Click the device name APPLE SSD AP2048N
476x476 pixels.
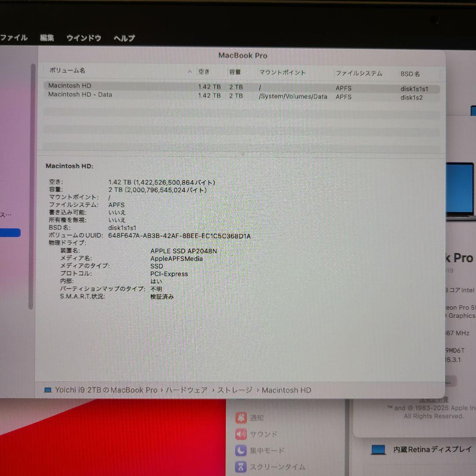click(184, 251)
